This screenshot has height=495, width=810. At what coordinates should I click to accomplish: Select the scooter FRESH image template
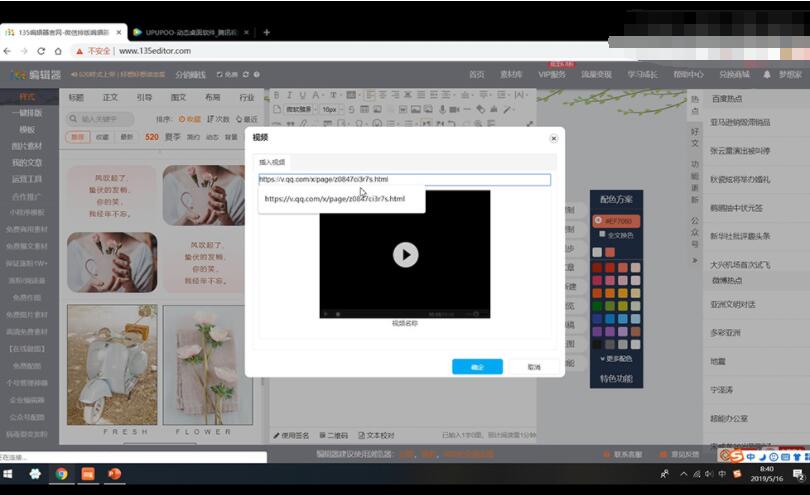tap(112, 365)
